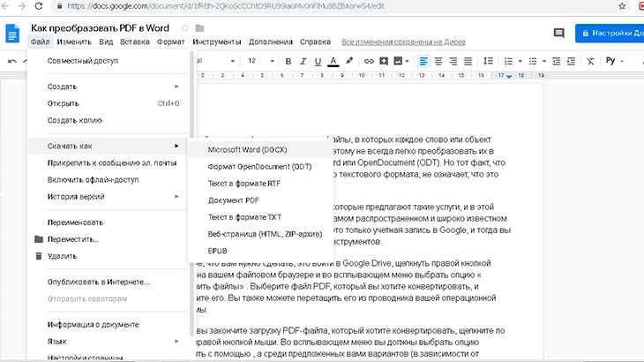Open the comments history icon
644x362 pixels.
coord(559,33)
